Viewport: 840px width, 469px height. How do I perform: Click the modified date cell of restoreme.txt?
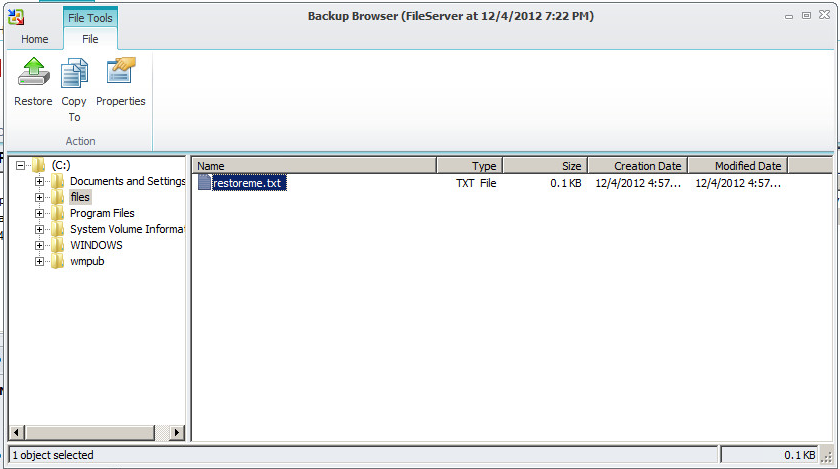click(x=738, y=183)
